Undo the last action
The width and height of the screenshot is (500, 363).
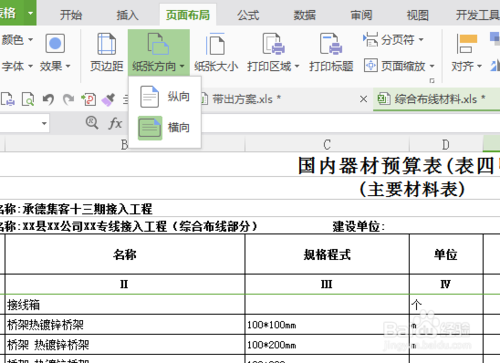click(48, 99)
